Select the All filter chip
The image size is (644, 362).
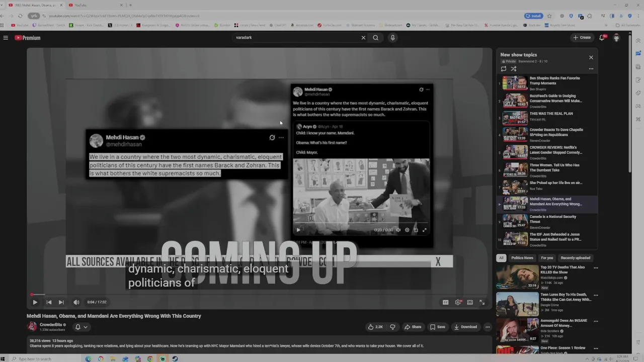point(501,258)
